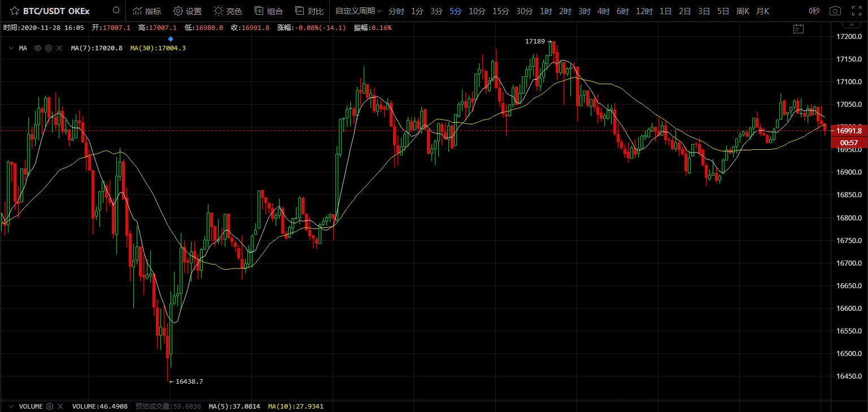
Task: Click the 00:57 candle countdown label
Action: click(x=849, y=142)
